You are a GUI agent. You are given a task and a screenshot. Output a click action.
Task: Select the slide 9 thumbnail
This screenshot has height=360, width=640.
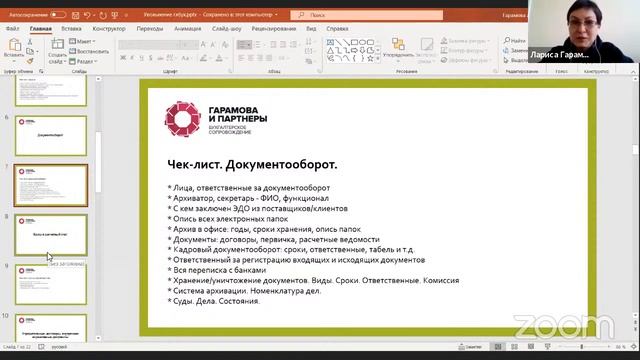click(x=51, y=284)
